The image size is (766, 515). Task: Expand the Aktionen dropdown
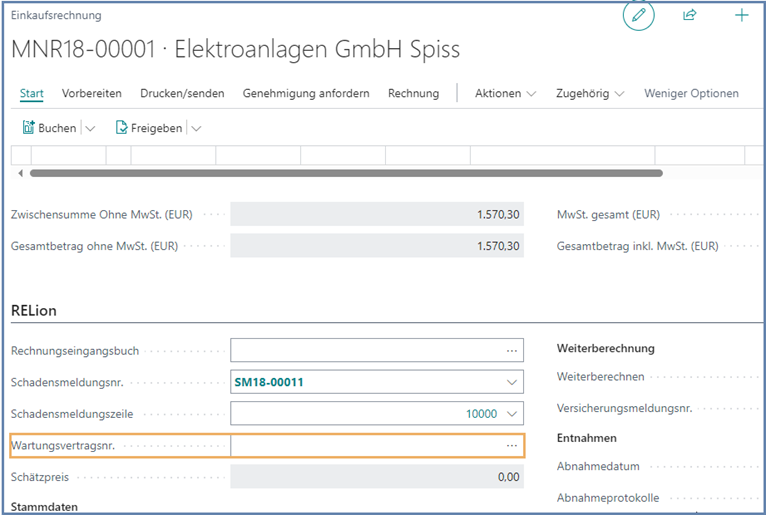point(506,93)
